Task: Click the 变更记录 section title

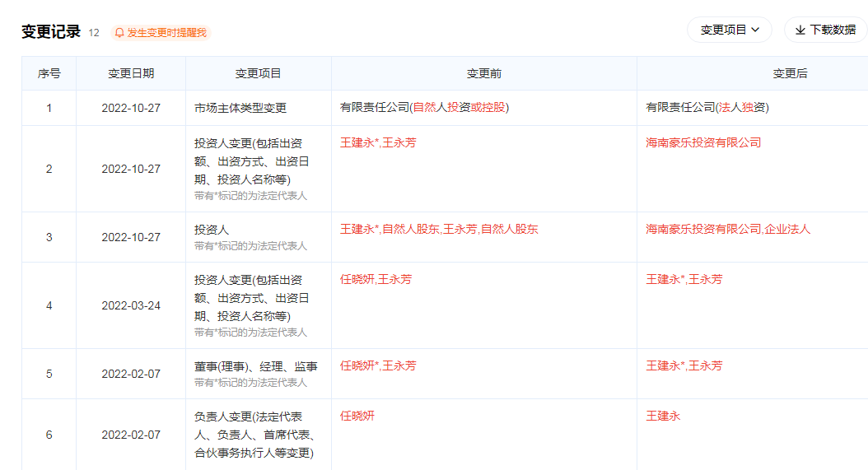Action: 50,32
